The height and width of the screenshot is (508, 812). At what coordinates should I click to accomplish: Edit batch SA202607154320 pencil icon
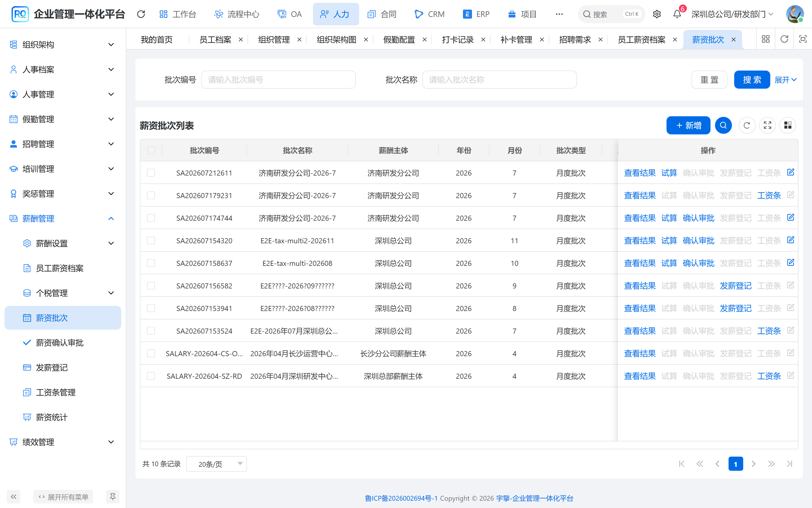click(791, 240)
